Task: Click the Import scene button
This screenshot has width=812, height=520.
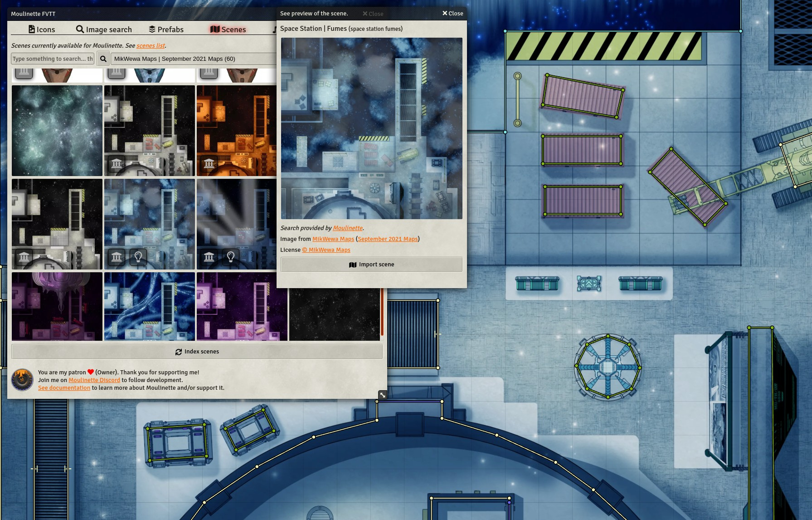Action: tap(371, 265)
